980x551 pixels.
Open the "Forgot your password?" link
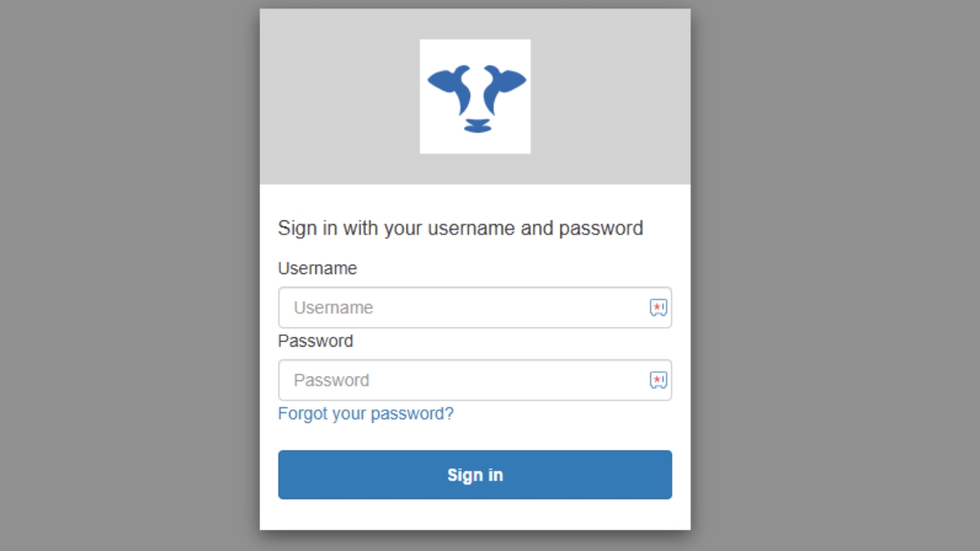365,414
